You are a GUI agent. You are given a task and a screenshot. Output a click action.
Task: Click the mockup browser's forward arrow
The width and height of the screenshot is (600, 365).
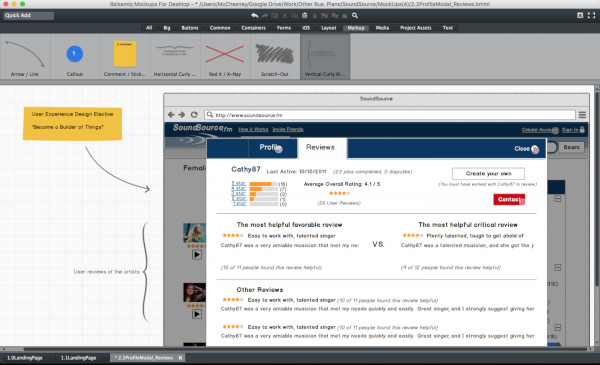(x=182, y=115)
